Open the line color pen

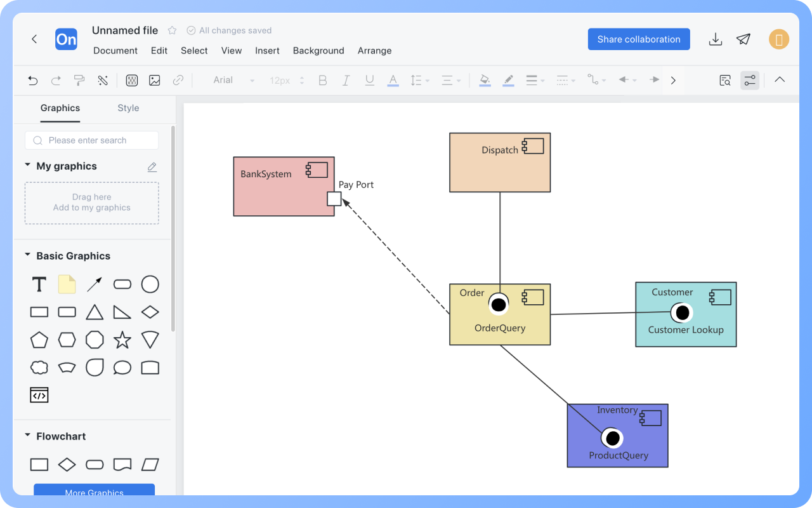[508, 81]
